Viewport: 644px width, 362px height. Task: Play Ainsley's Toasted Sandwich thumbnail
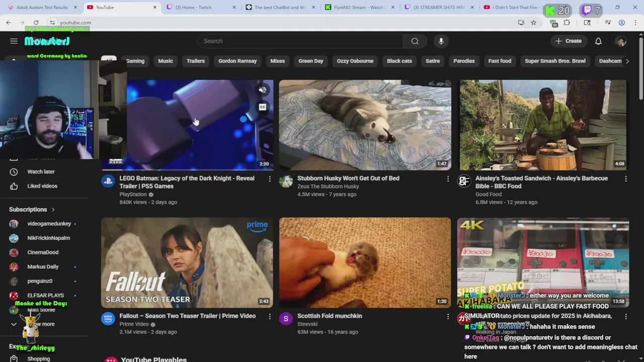click(543, 125)
